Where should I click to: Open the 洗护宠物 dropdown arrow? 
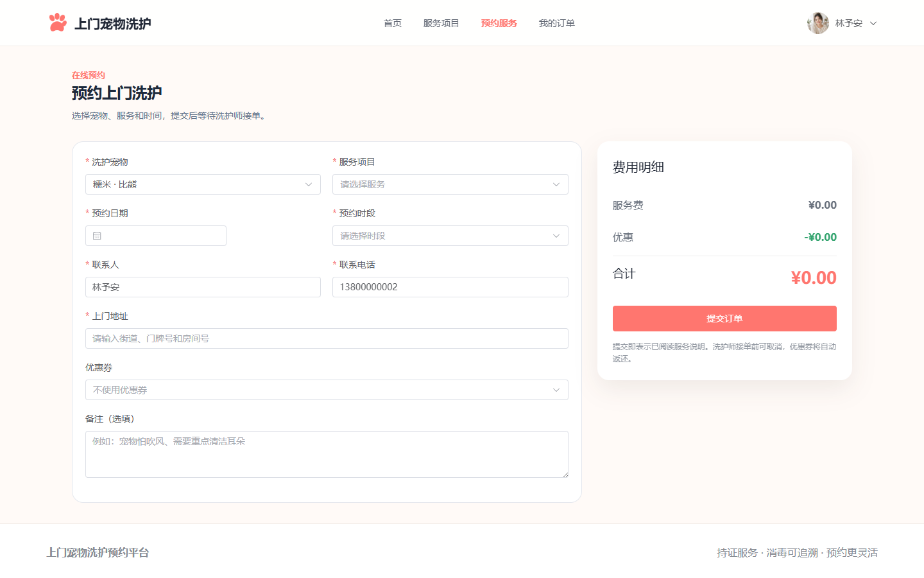click(309, 184)
